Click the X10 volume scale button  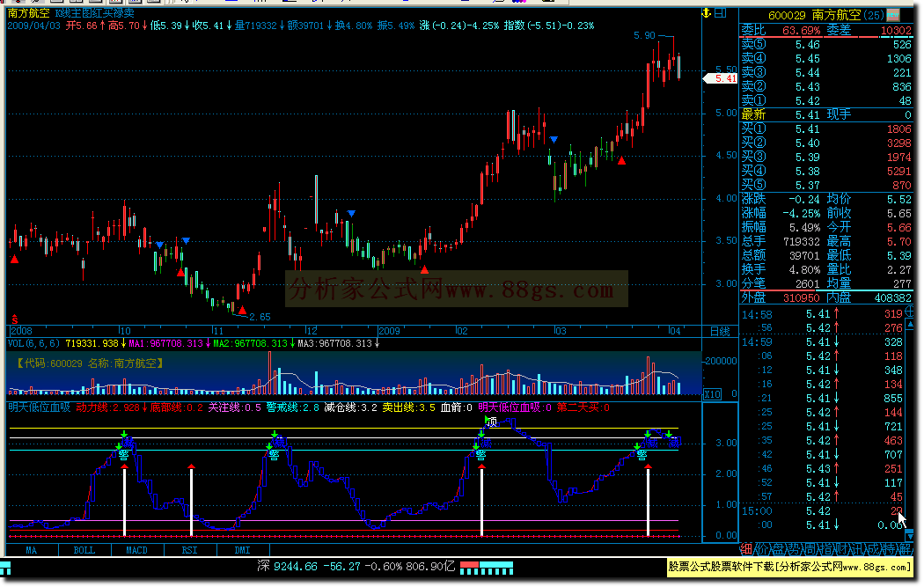click(x=712, y=394)
